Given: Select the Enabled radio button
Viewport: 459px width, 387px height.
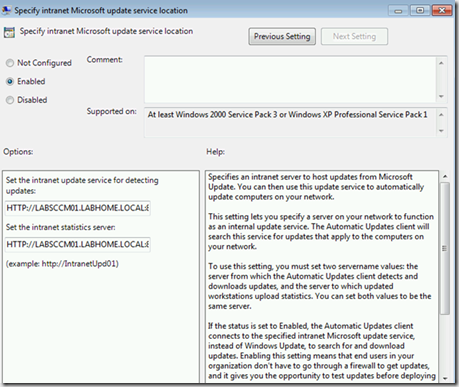Looking at the screenshot, I should pyautogui.click(x=10, y=81).
